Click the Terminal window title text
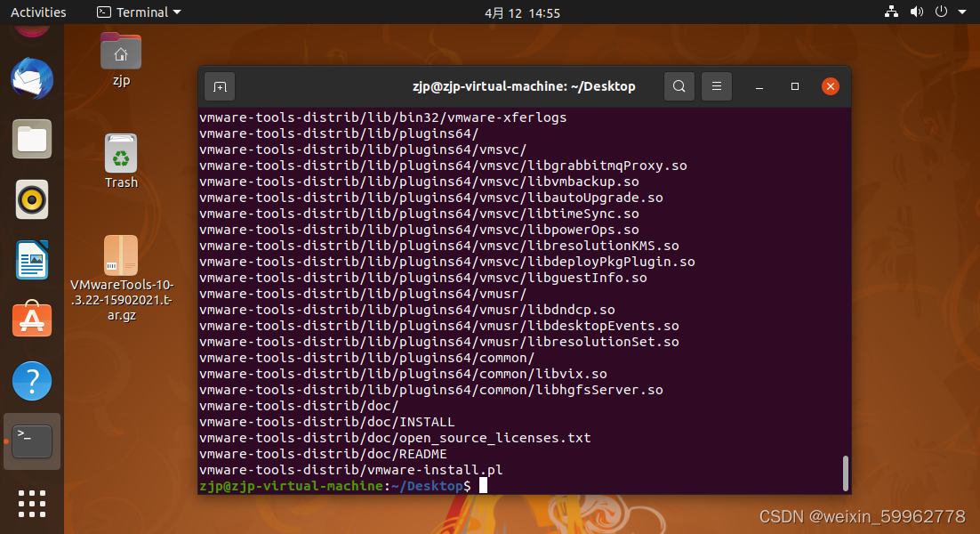980x534 pixels. tap(524, 86)
